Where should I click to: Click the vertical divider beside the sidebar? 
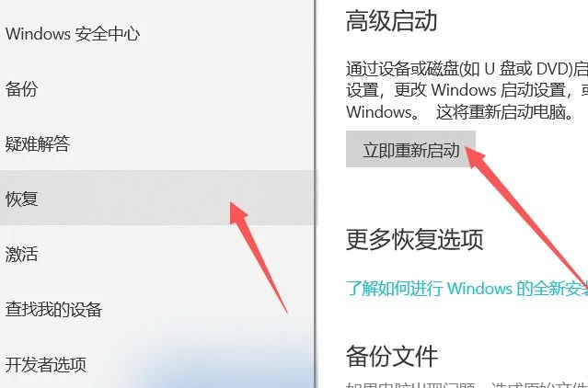click(316, 194)
